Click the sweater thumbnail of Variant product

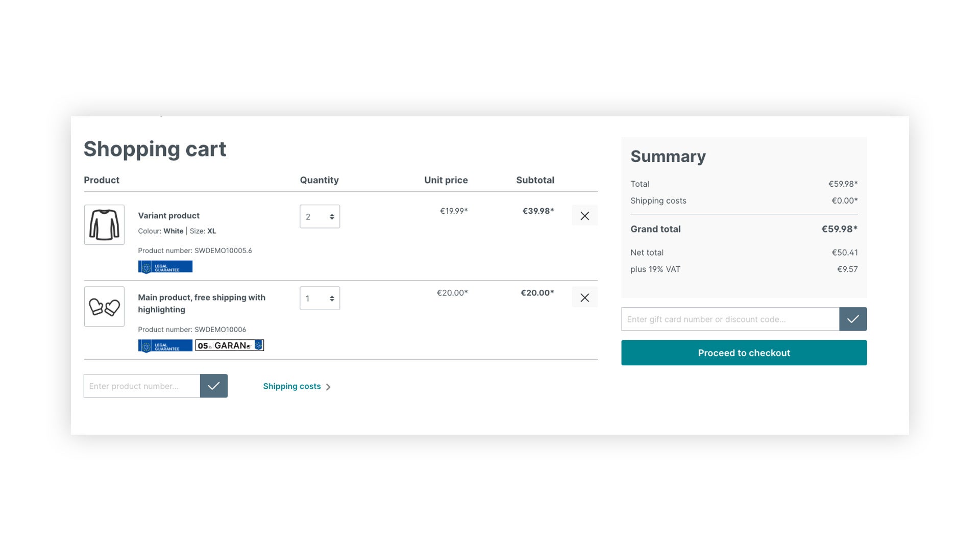104,224
